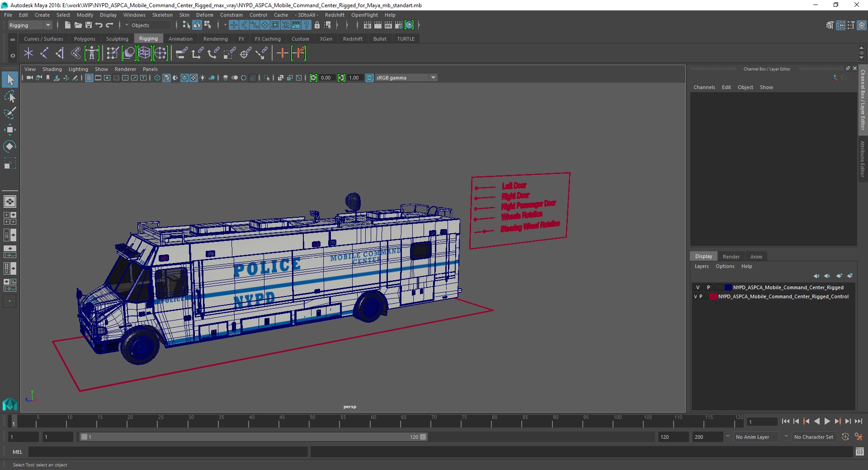This screenshot has width=868, height=470.
Task: Click Play backwards button
Action: (x=816, y=421)
